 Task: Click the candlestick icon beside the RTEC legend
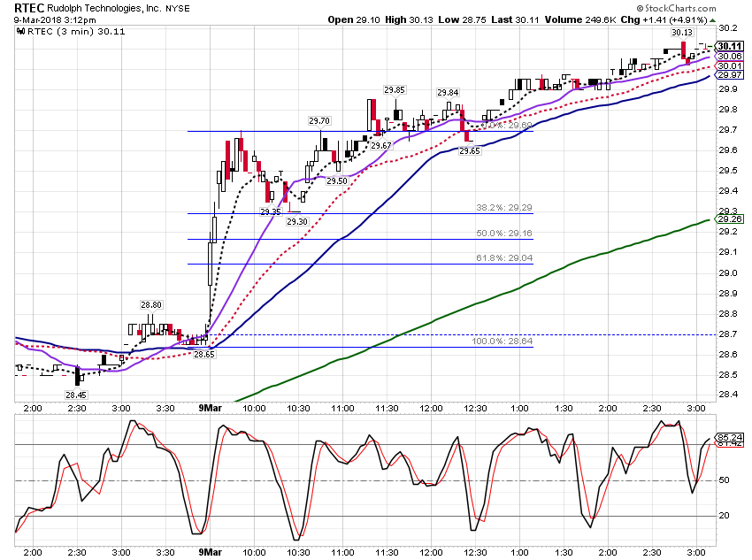pyautogui.click(x=20, y=31)
